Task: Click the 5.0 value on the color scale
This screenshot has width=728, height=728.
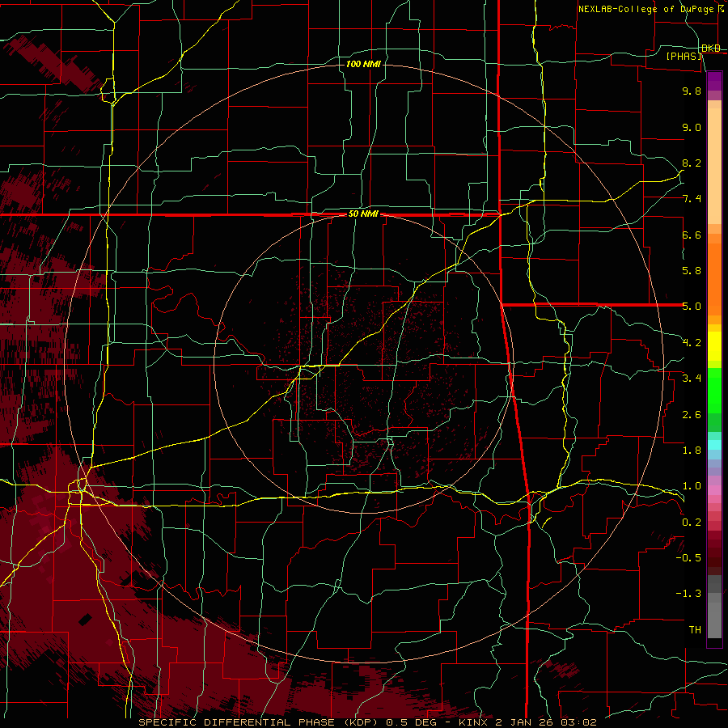Action: coord(692,307)
